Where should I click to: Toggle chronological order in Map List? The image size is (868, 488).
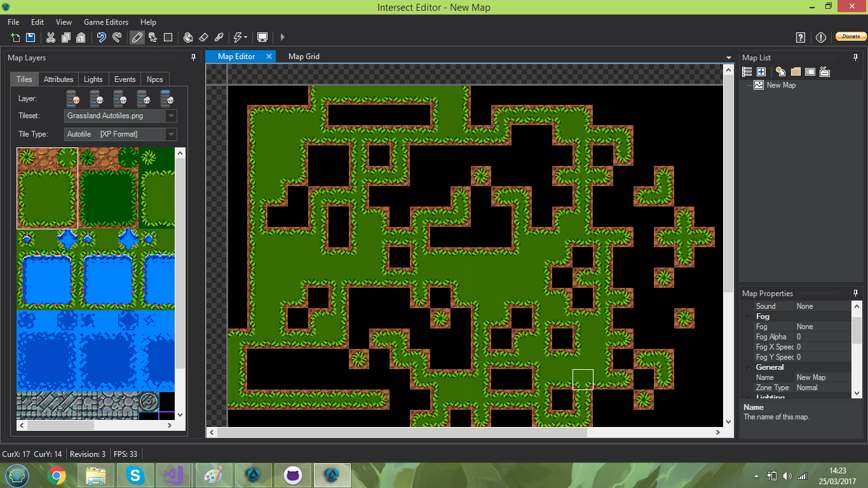[747, 72]
